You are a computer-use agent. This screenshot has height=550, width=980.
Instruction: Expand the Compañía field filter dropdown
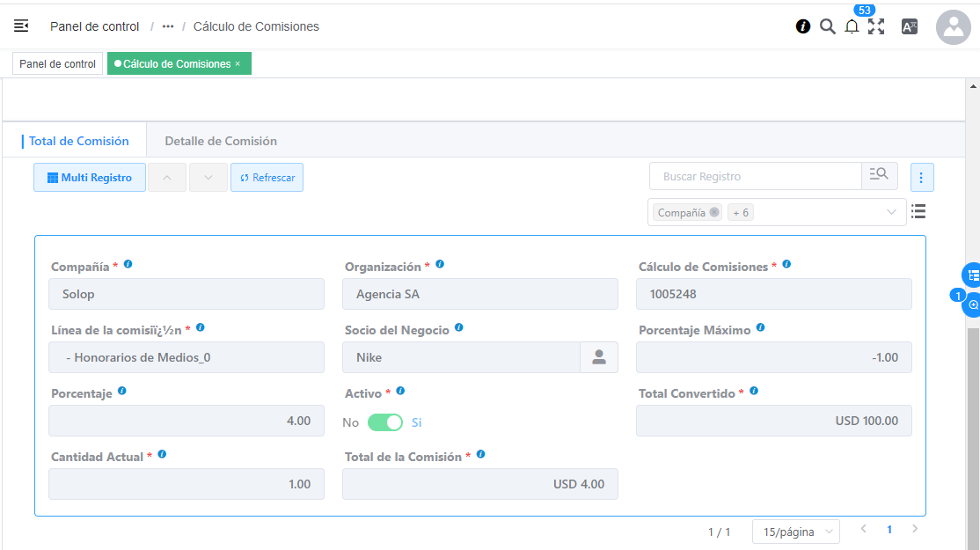pos(891,212)
